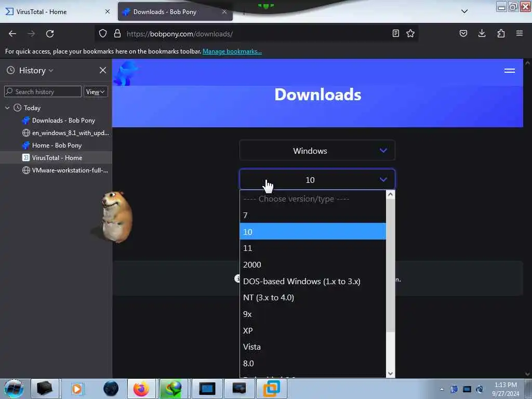Bookmark this page with the star icon
The width and height of the screenshot is (532, 399).
tap(410, 34)
